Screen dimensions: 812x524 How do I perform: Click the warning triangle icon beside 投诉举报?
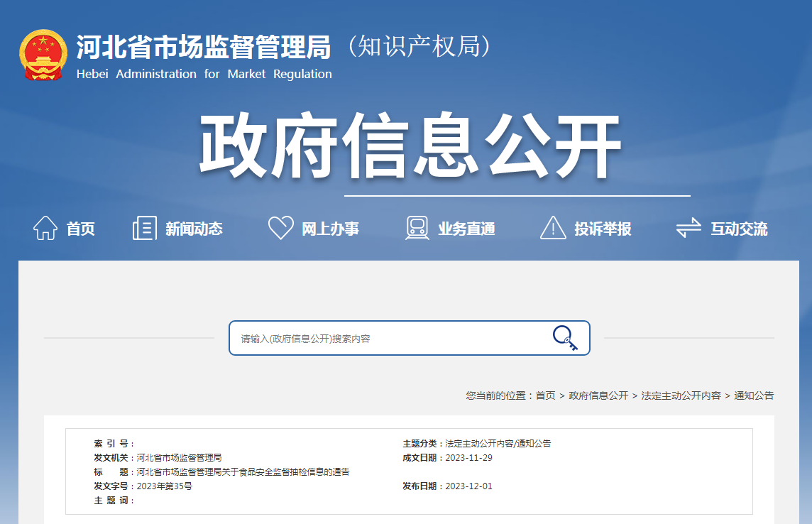553,228
